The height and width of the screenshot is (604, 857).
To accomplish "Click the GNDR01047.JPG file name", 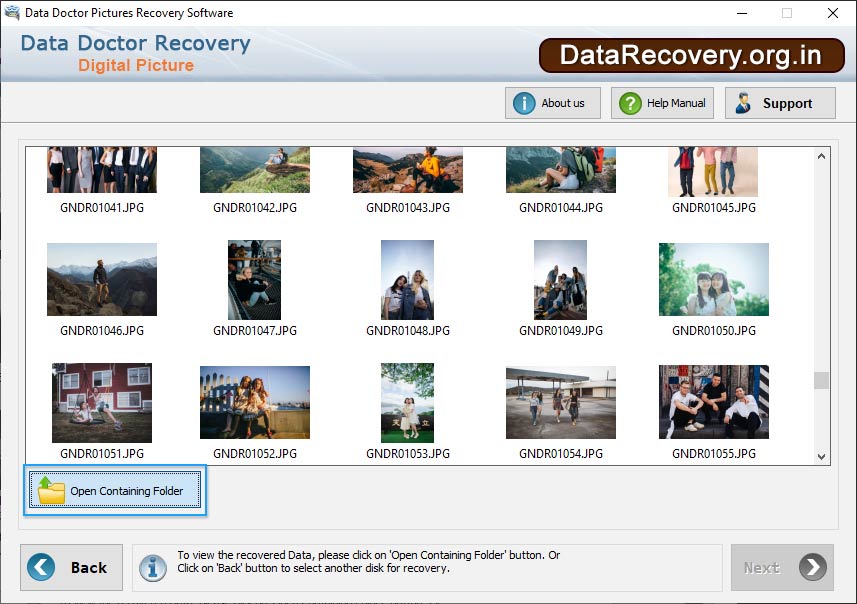I will (x=255, y=331).
